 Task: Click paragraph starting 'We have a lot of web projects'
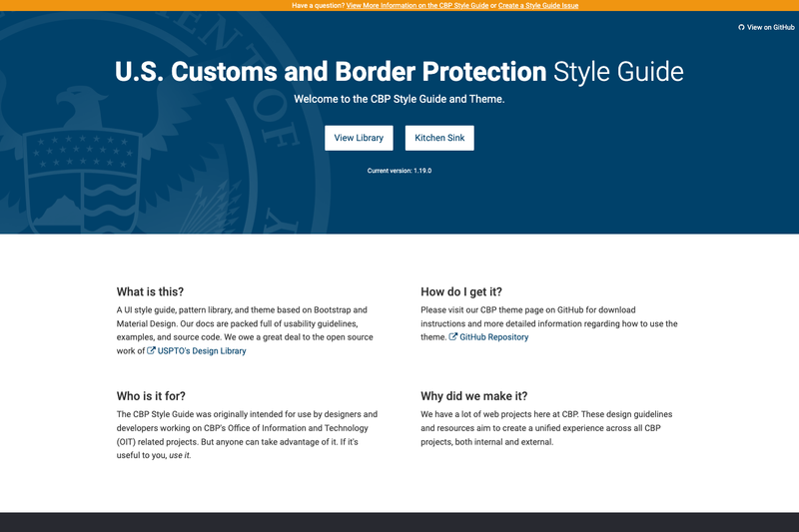pyautogui.click(x=546, y=428)
